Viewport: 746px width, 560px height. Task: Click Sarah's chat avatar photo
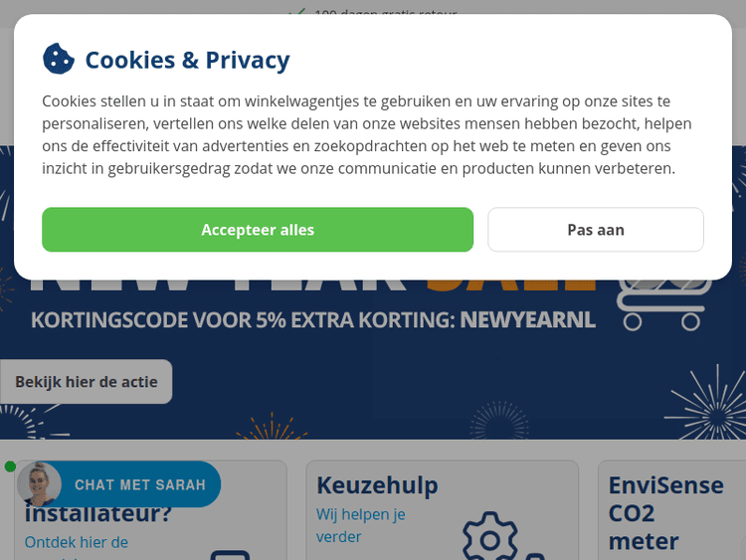(40, 484)
